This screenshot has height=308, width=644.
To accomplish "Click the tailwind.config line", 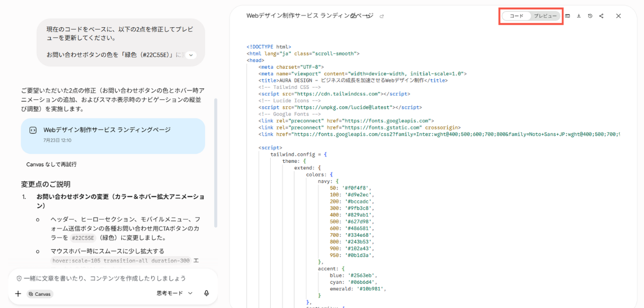I will [x=299, y=154].
